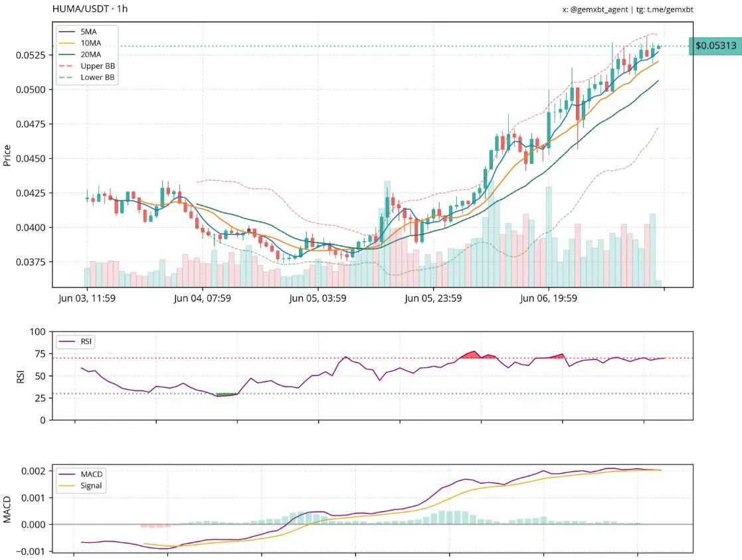
Task: Click the Jun 03, 11:59 time label
Action: pos(87,298)
